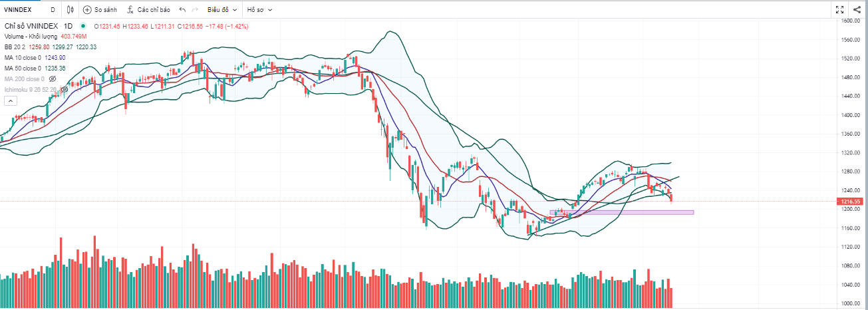Viewport: 868px width, 310px height.
Task: Click the MA 50 value 1235.36
Action: (x=55, y=69)
